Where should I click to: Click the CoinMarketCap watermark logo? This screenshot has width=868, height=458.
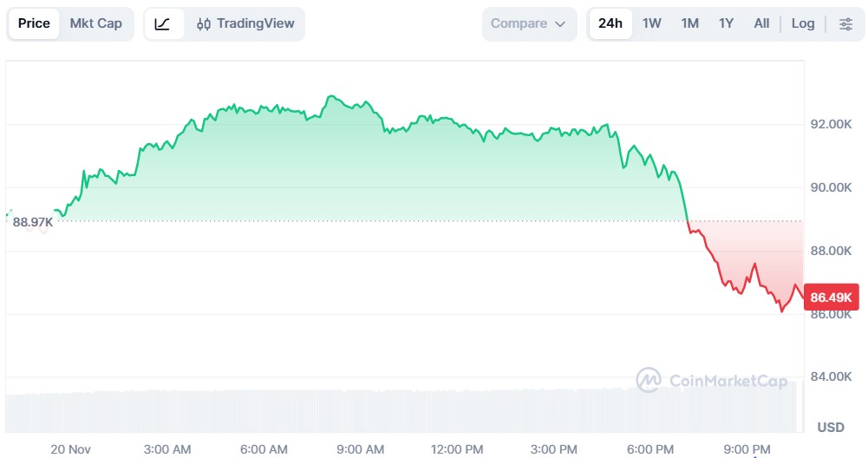[x=649, y=380]
